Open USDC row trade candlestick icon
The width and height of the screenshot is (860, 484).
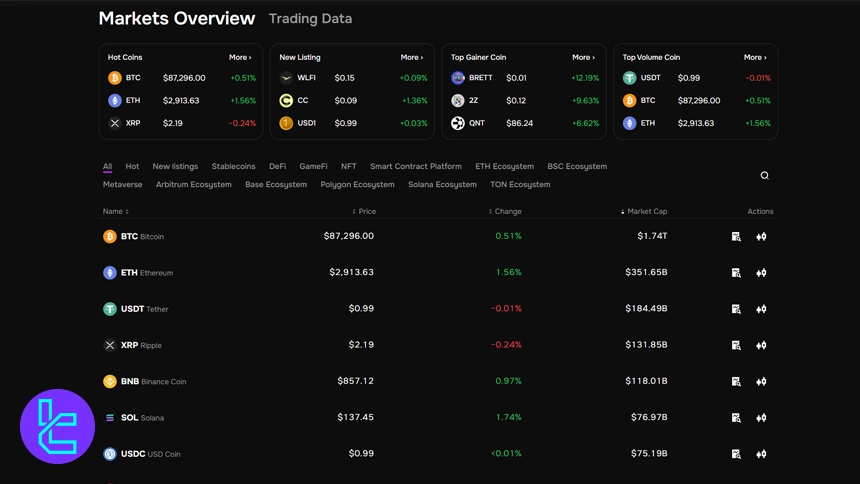coord(761,454)
